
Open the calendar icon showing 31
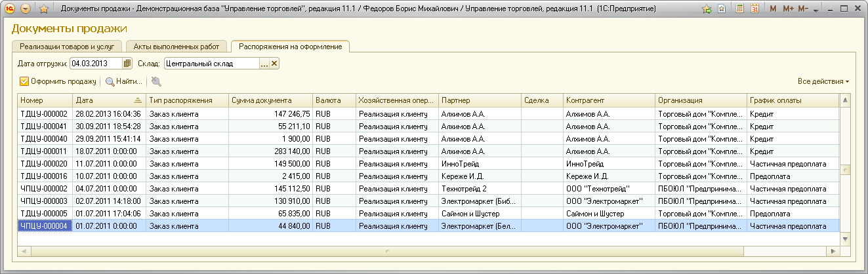click(755, 10)
